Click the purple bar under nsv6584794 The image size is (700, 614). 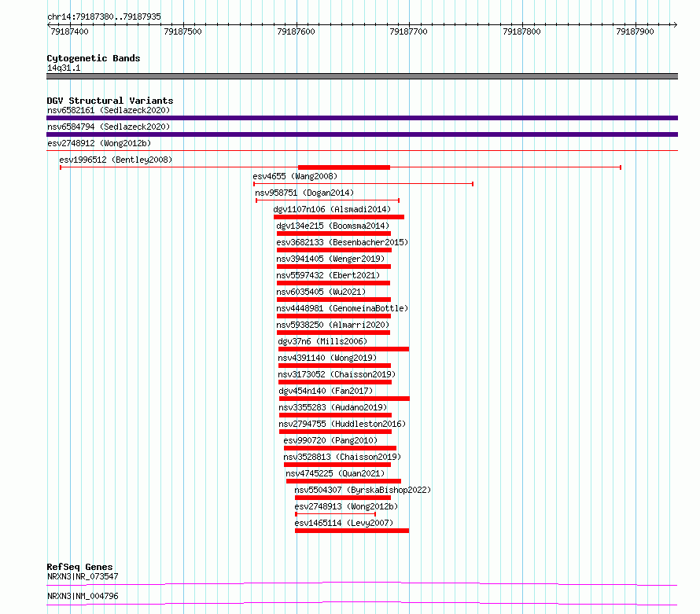[362, 134]
